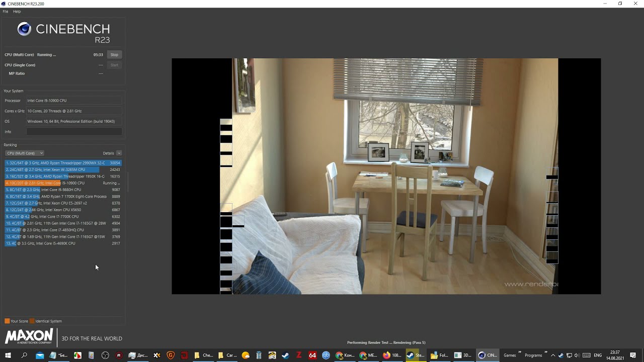Viewport: 644px width, 362px height.
Task: Click the Cores x GHz value field
Action: [74, 111]
